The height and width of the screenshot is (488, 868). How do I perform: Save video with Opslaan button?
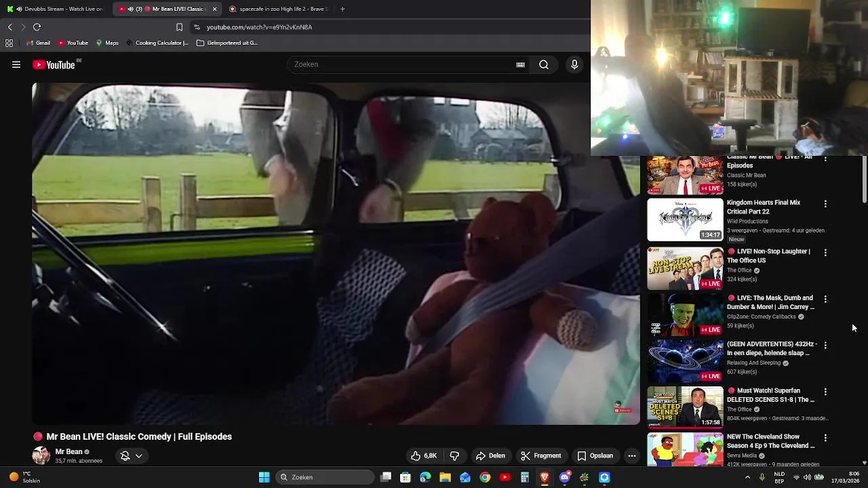pyautogui.click(x=595, y=456)
